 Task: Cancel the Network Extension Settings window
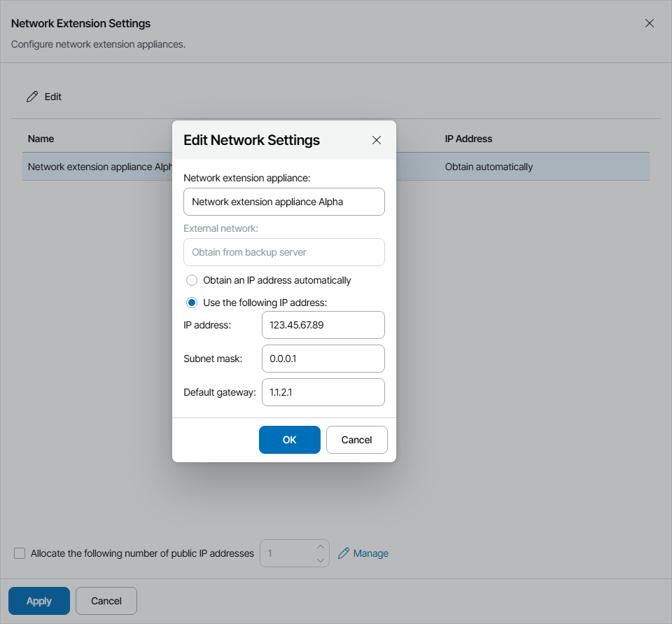click(x=106, y=601)
